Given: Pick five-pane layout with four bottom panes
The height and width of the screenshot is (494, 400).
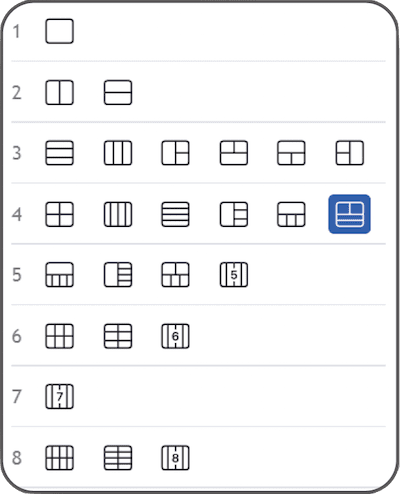Looking at the screenshot, I should click(59, 275).
